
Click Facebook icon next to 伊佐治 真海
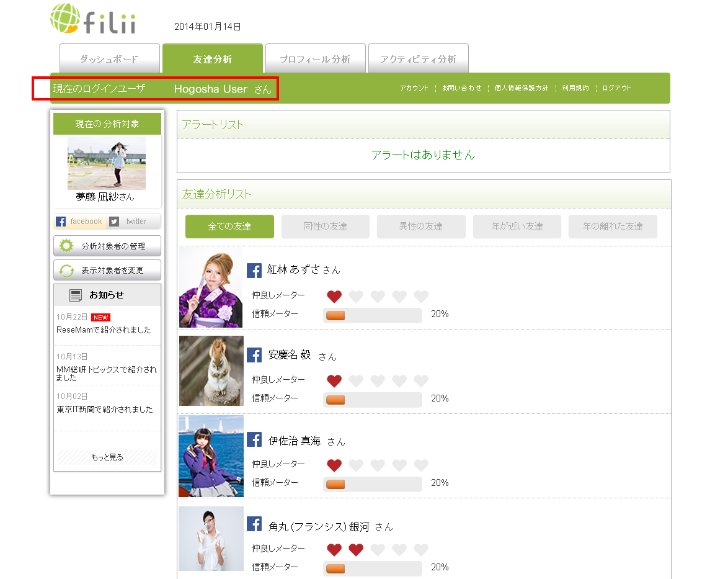(x=254, y=439)
